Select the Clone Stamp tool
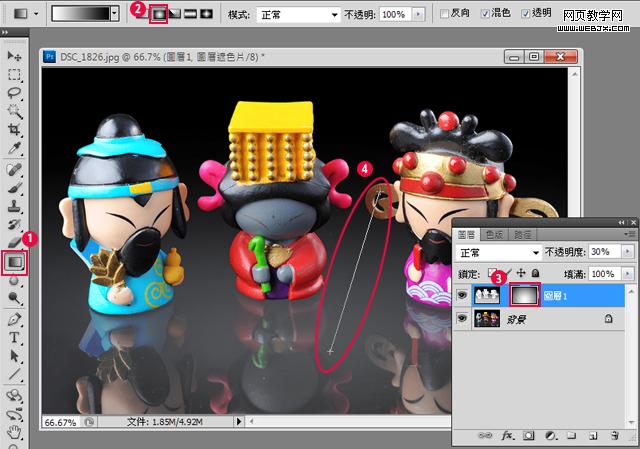640x449 pixels. point(14,207)
